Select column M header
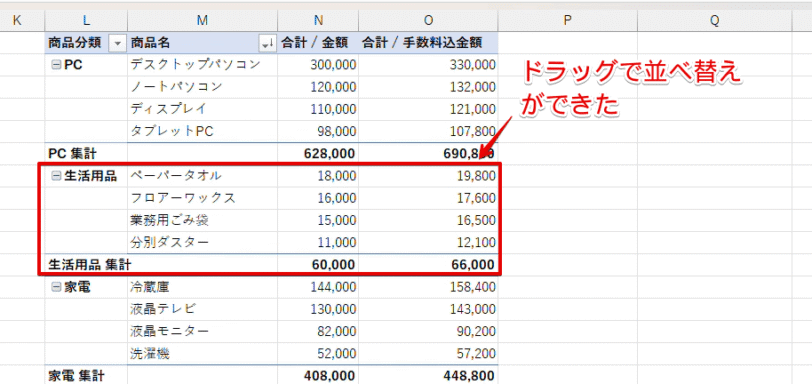The image size is (812, 384). tap(202, 20)
